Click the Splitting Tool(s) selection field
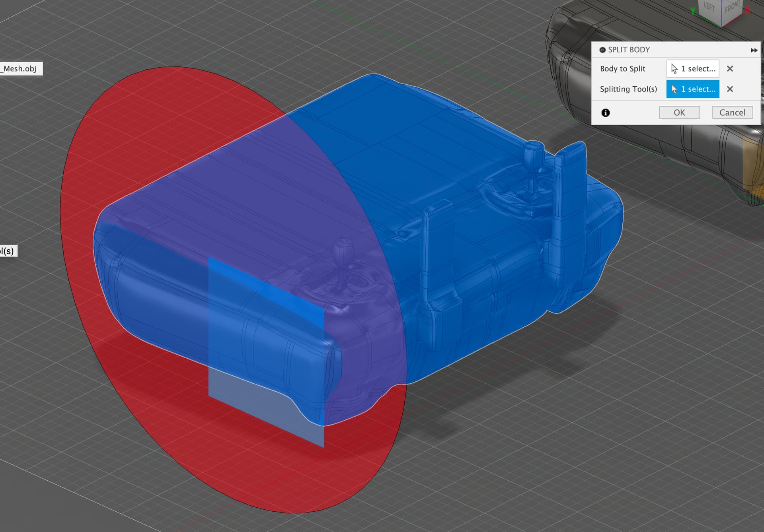This screenshot has width=764, height=532. pyautogui.click(x=693, y=89)
